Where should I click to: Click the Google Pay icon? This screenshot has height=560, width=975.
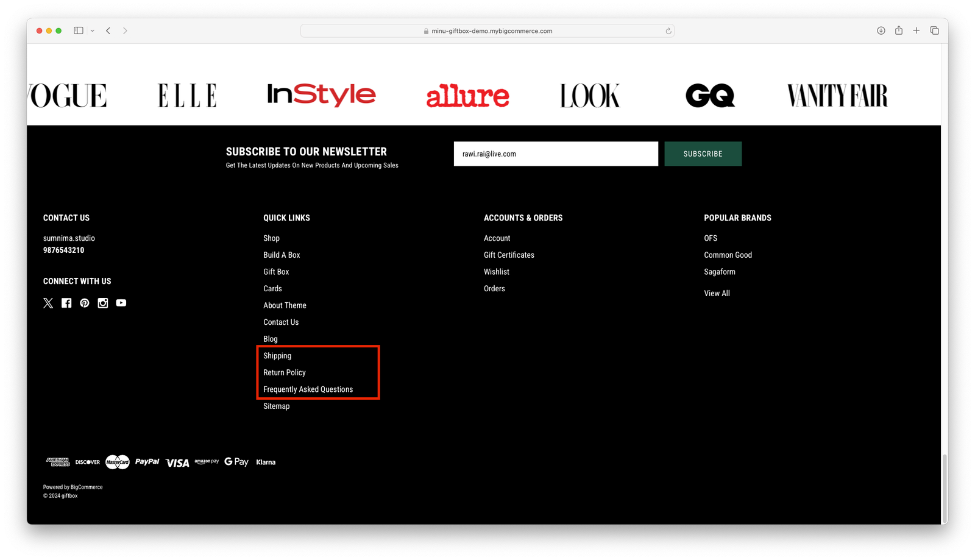[236, 462]
